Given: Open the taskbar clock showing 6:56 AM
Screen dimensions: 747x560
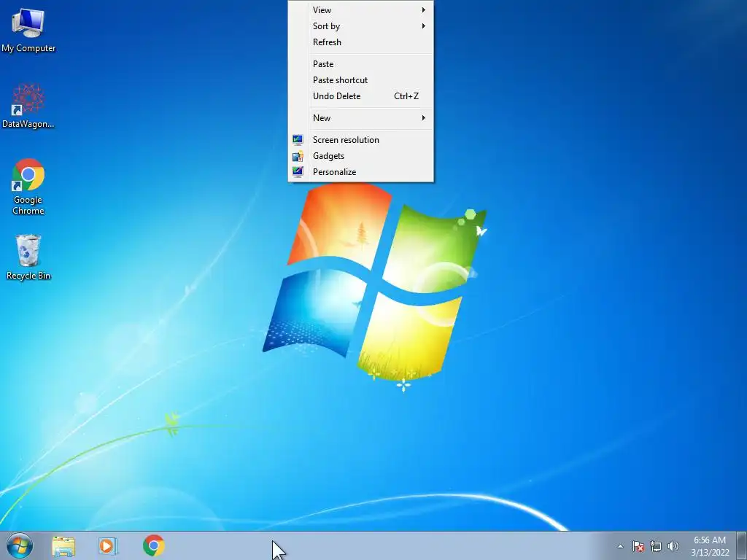Looking at the screenshot, I should (710, 546).
